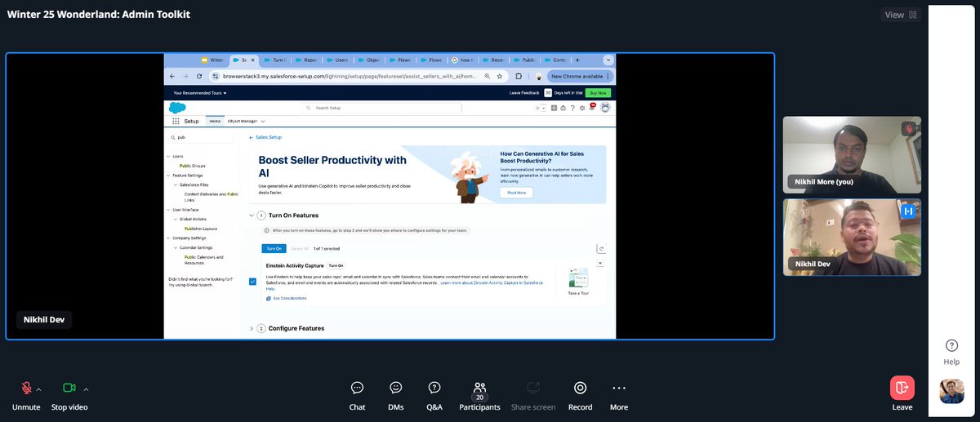This screenshot has width=980, height=422.
Task: Open the Chat panel
Action: [x=357, y=395]
